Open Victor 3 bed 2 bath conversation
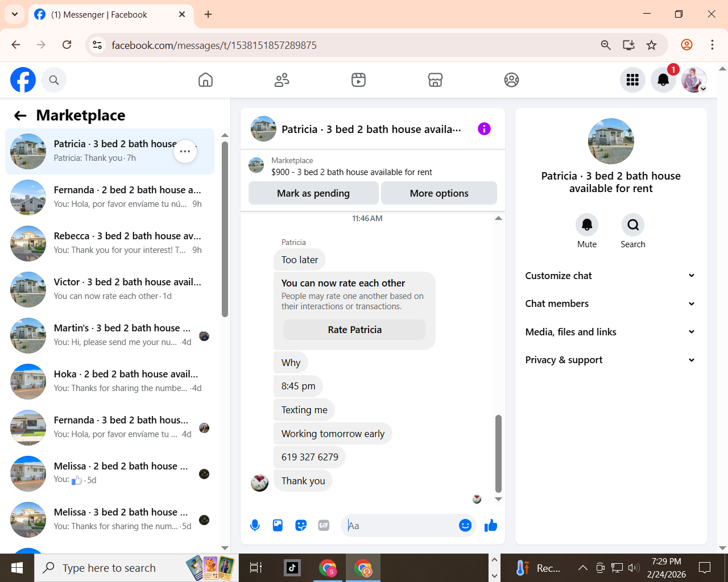The image size is (728, 582). 110,289
